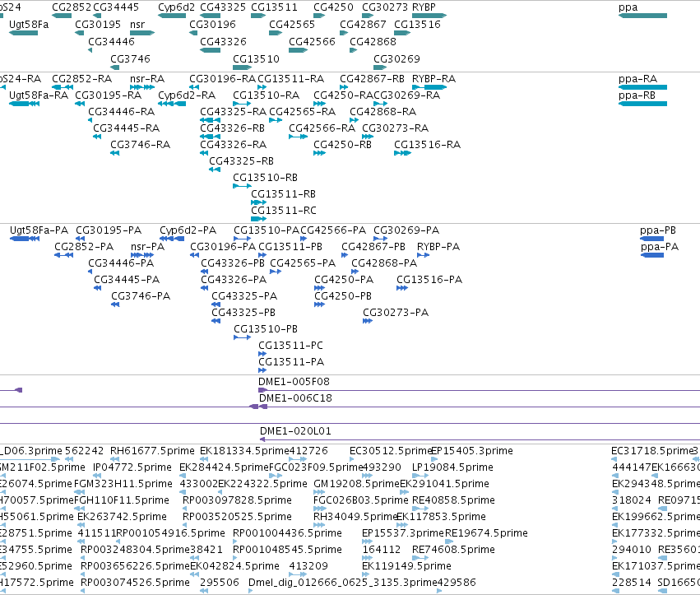Click EST 164112 label
Image resolution: width=700 pixels, height=595 pixels.
pyautogui.click(x=381, y=550)
